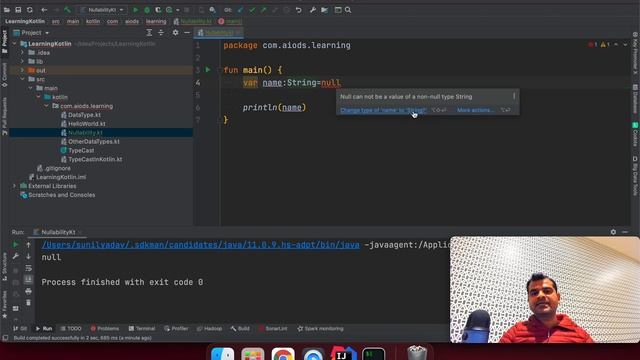Open the Build tool window tab
Screen dimensions: 640x360
pos(240,329)
